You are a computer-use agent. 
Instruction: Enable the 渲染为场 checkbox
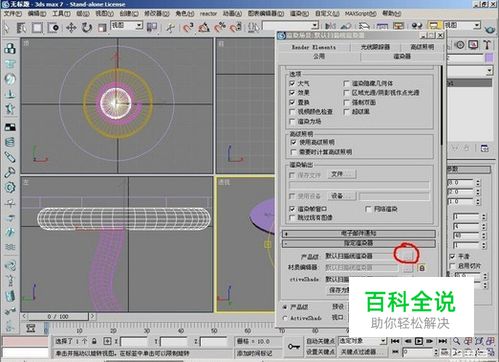pyautogui.click(x=292, y=122)
